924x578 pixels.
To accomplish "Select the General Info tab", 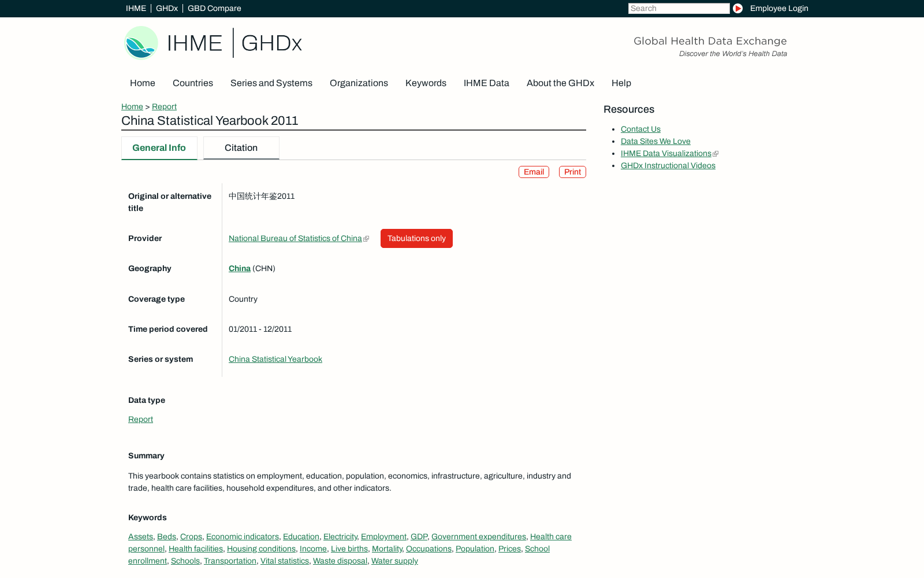I will [x=159, y=148].
